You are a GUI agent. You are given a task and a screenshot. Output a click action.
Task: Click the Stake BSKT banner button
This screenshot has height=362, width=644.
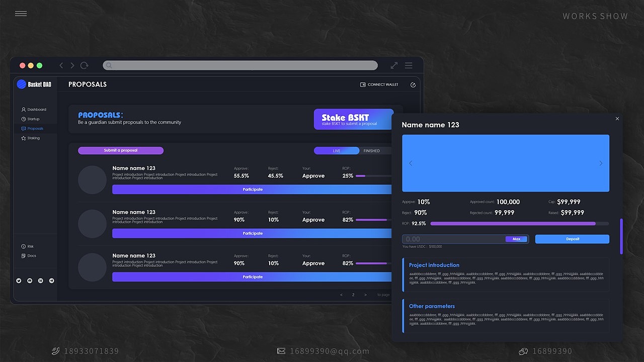[x=354, y=119]
